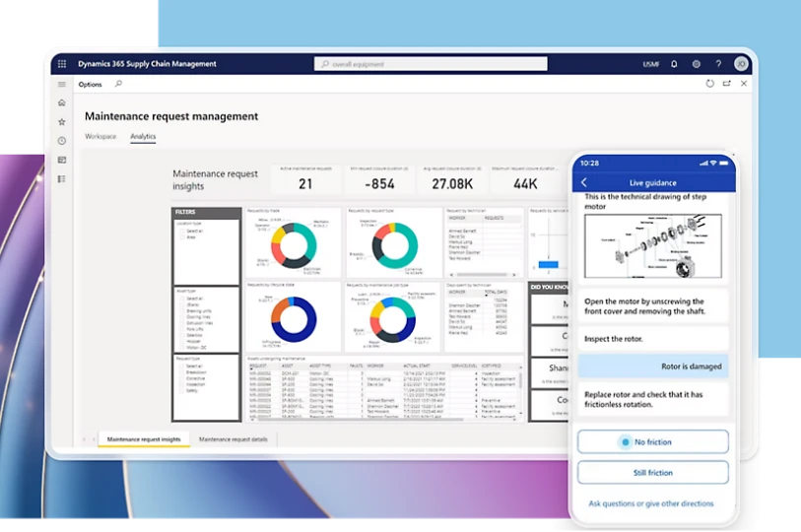Click the help question mark icon
The image size is (801, 532).
coord(718,63)
